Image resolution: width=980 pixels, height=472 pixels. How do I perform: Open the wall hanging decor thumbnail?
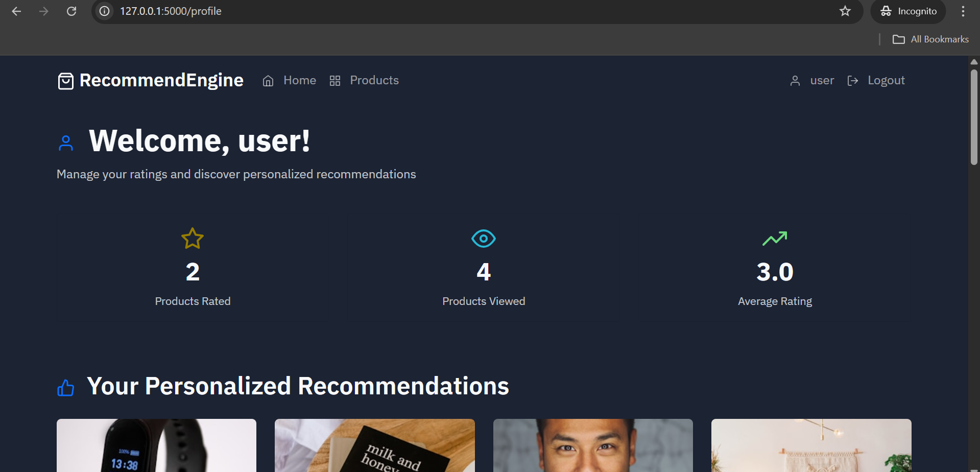pyautogui.click(x=811, y=445)
